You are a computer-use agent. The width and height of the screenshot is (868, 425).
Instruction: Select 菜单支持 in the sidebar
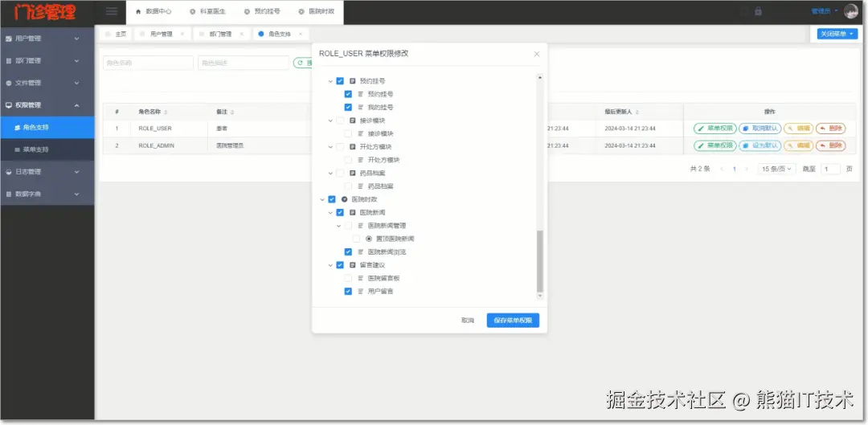(x=47, y=149)
